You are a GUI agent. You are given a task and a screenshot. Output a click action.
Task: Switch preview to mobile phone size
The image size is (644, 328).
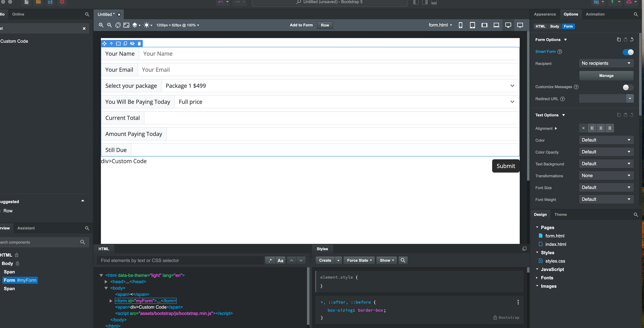click(x=461, y=25)
